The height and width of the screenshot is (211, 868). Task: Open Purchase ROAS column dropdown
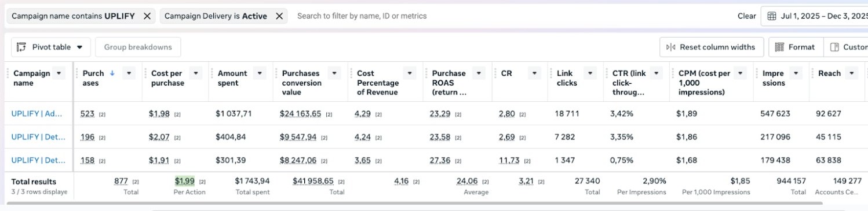(479, 73)
